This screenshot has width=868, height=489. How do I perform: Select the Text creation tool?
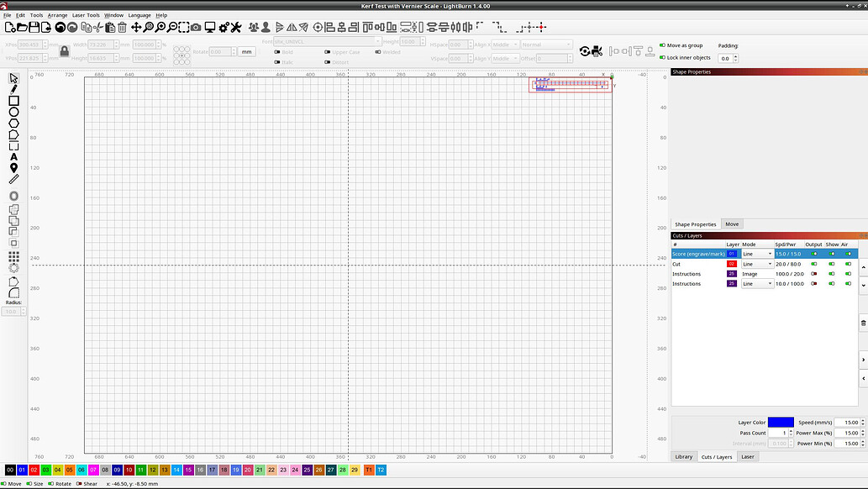point(13,156)
